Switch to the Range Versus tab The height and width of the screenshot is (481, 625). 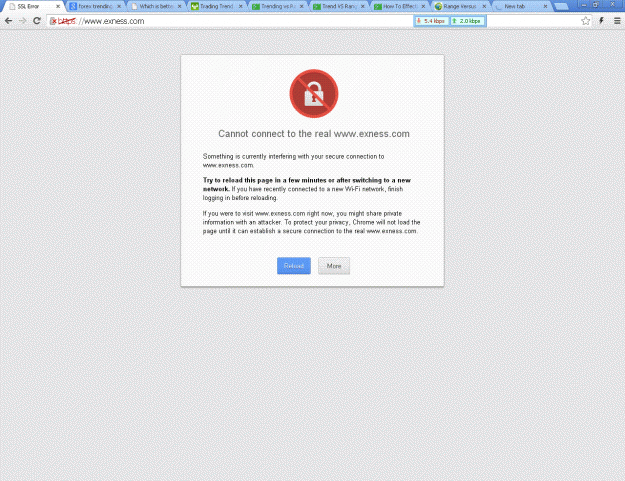pos(460,6)
